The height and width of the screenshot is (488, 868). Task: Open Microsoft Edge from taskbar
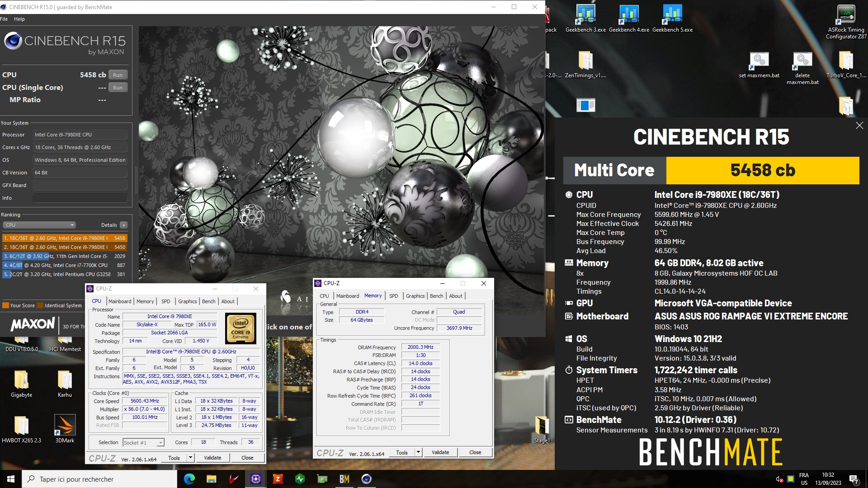[x=189, y=479]
